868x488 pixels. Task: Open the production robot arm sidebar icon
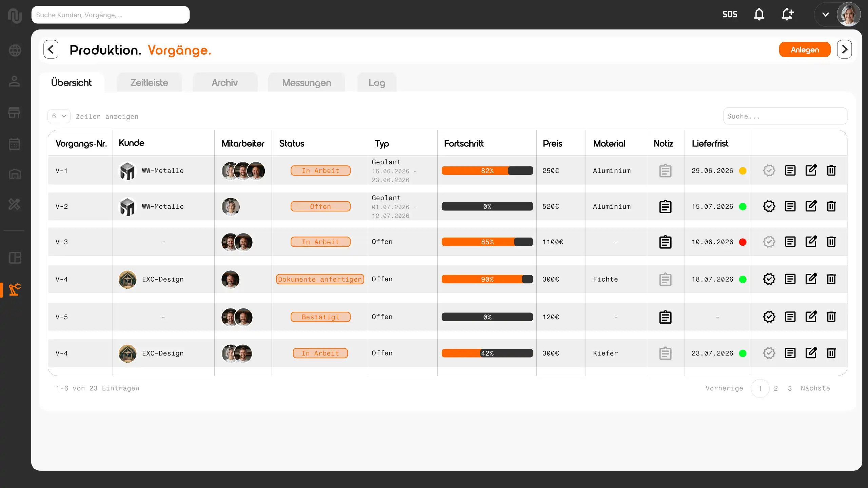(x=15, y=290)
